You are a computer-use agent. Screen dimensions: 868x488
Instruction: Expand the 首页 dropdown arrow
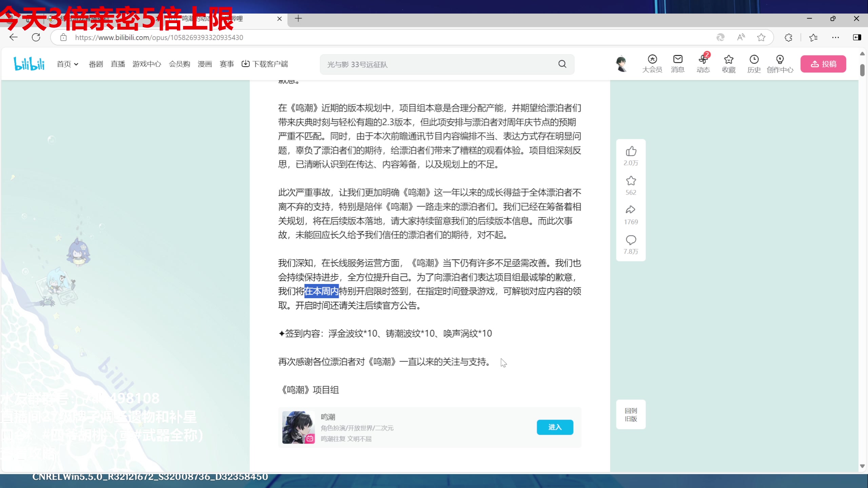pos(76,64)
